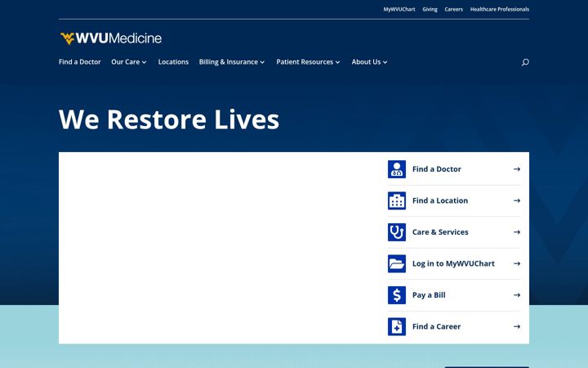Expand the Our Care menu chevron

tap(144, 62)
